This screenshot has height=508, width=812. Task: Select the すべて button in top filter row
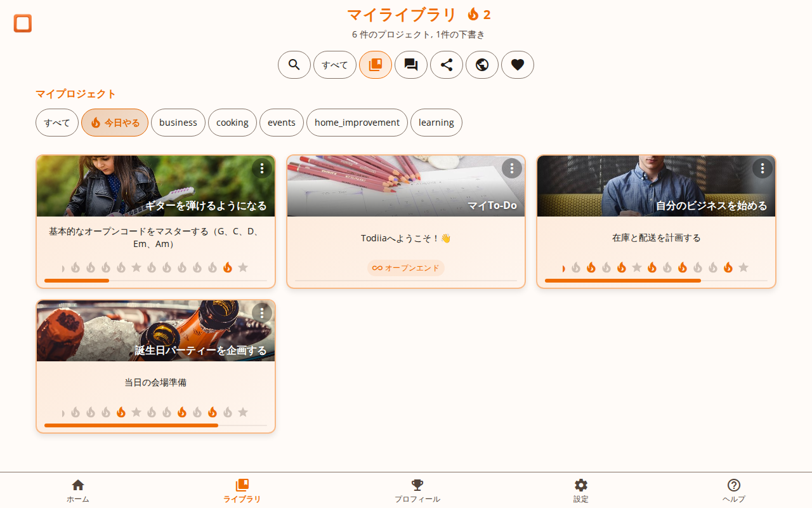coord(335,65)
